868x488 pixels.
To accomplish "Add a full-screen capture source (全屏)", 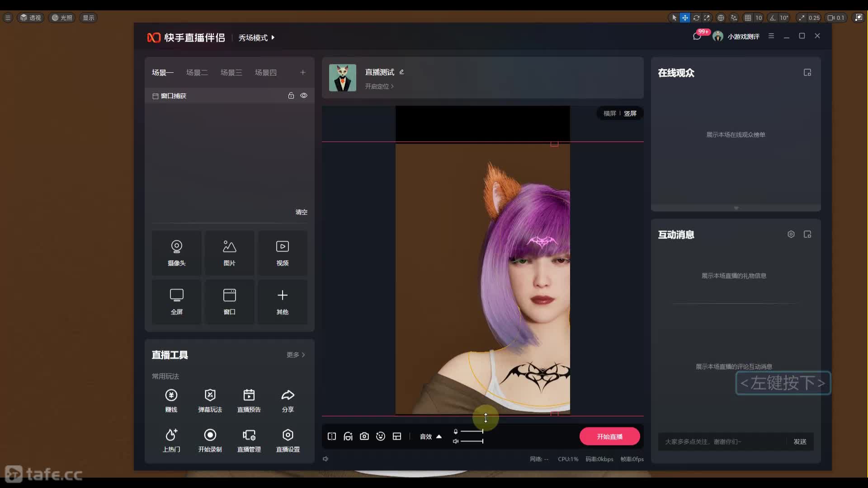I will 176,302.
